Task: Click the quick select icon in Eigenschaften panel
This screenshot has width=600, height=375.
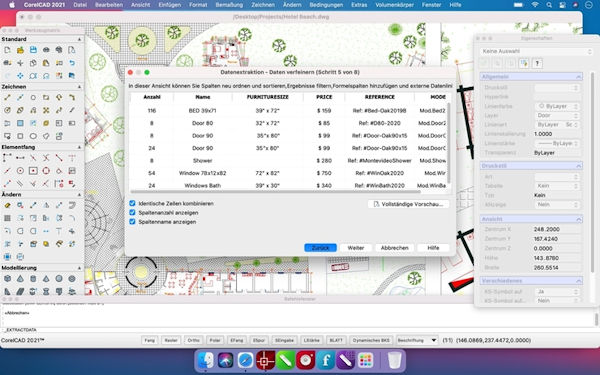Action: point(524,63)
